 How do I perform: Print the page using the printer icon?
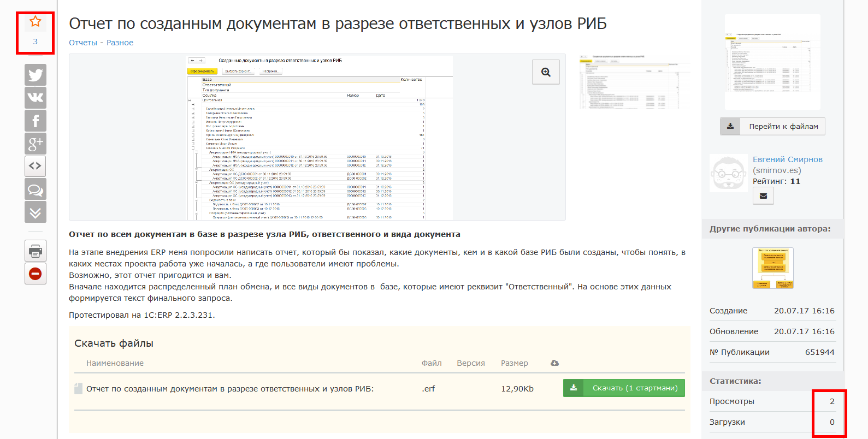pos(36,251)
